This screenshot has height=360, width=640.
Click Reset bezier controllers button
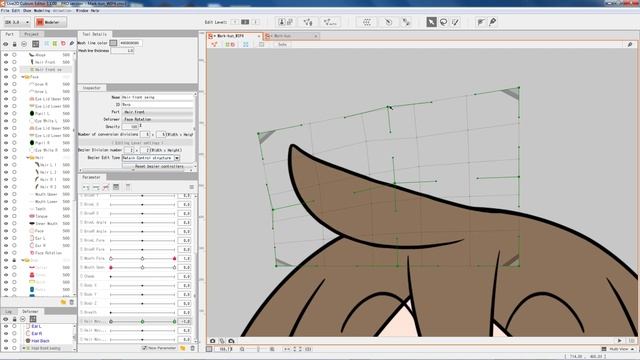[158, 167]
